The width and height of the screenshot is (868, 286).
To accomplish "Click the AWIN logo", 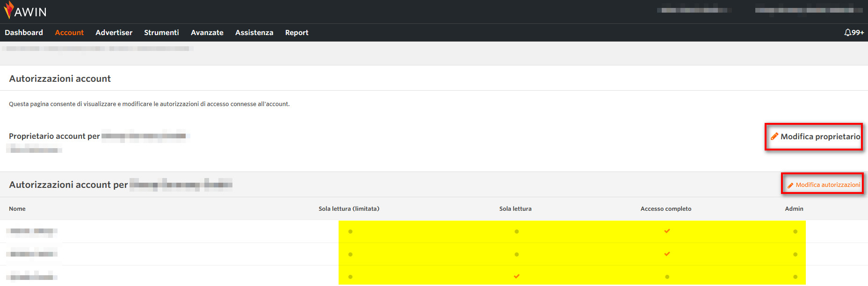I will tap(26, 11).
